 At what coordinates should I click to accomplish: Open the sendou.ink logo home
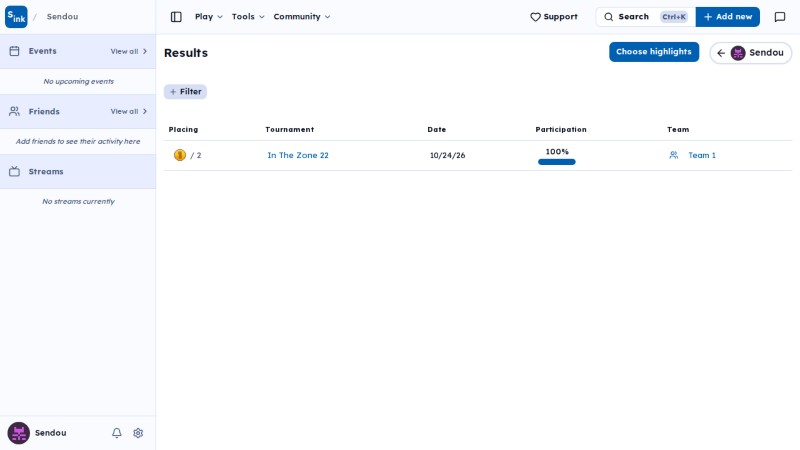tap(16, 17)
